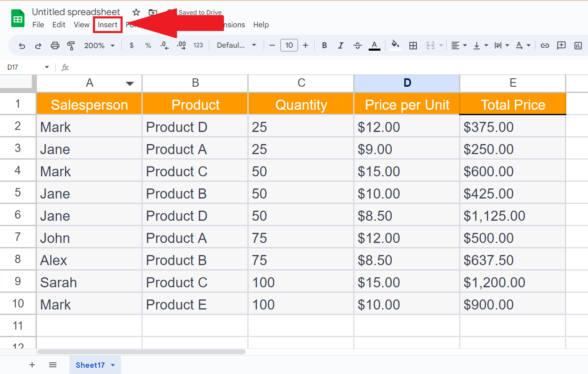The width and height of the screenshot is (588, 374).
Task: Click the Google Sheets home logo
Action: coord(18,19)
